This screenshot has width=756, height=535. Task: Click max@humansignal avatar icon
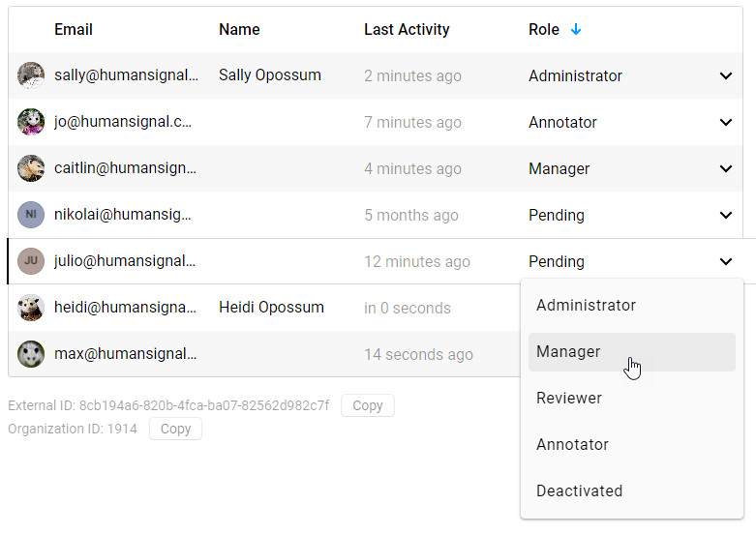(31, 354)
